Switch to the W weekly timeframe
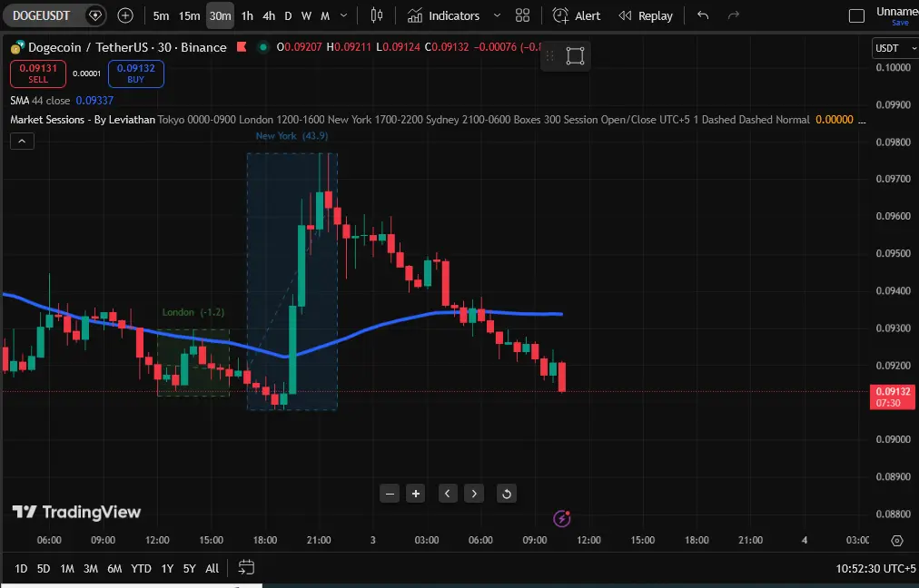919x588 pixels. click(x=306, y=15)
